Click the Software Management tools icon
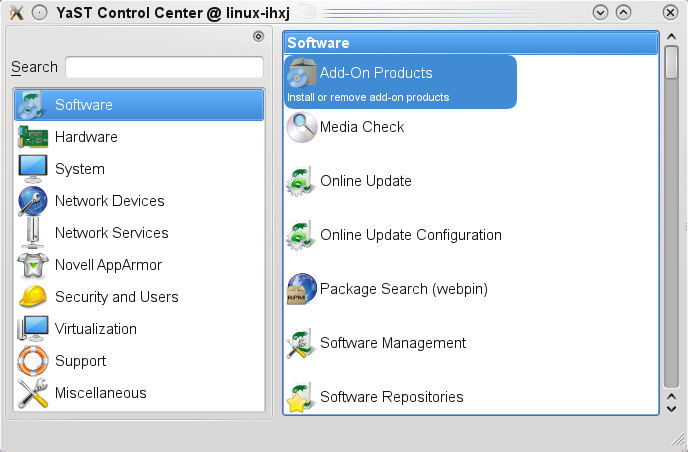The width and height of the screenshot is (688, 452). [x=302, y=343]
